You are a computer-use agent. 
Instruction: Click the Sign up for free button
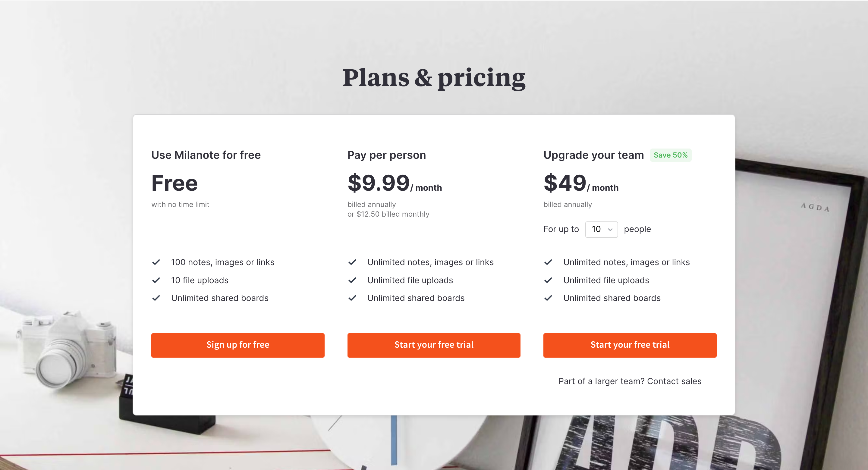[x=237, y=345]
